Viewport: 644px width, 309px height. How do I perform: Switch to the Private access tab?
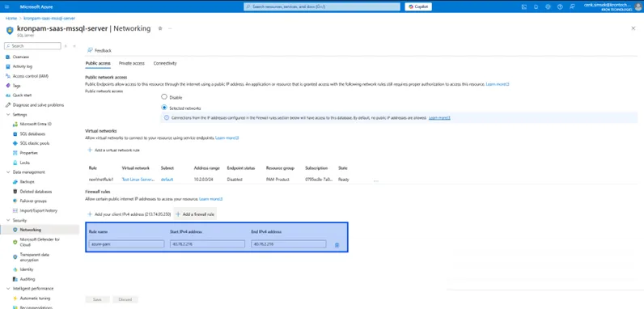click(131, 63)
